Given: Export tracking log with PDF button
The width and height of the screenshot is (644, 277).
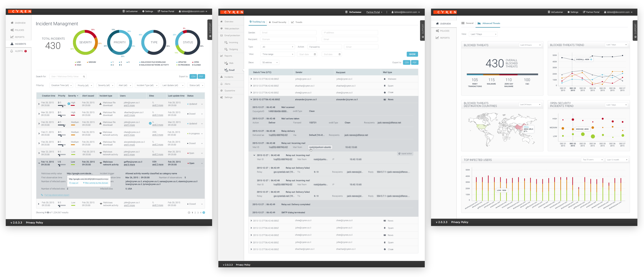Looking at the screenshot, I should point(415,63).
